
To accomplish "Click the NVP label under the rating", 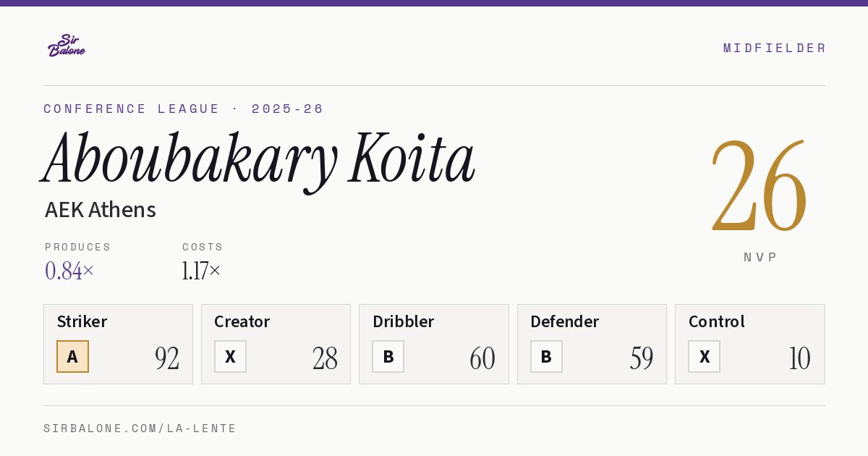I will (x=761, y=257).
